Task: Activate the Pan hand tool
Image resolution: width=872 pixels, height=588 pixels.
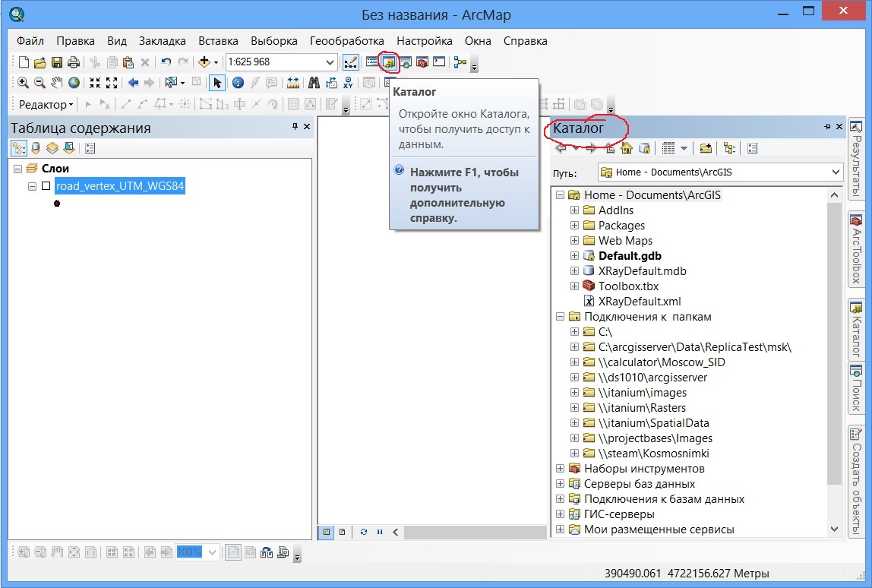Action: click(57, 83)
